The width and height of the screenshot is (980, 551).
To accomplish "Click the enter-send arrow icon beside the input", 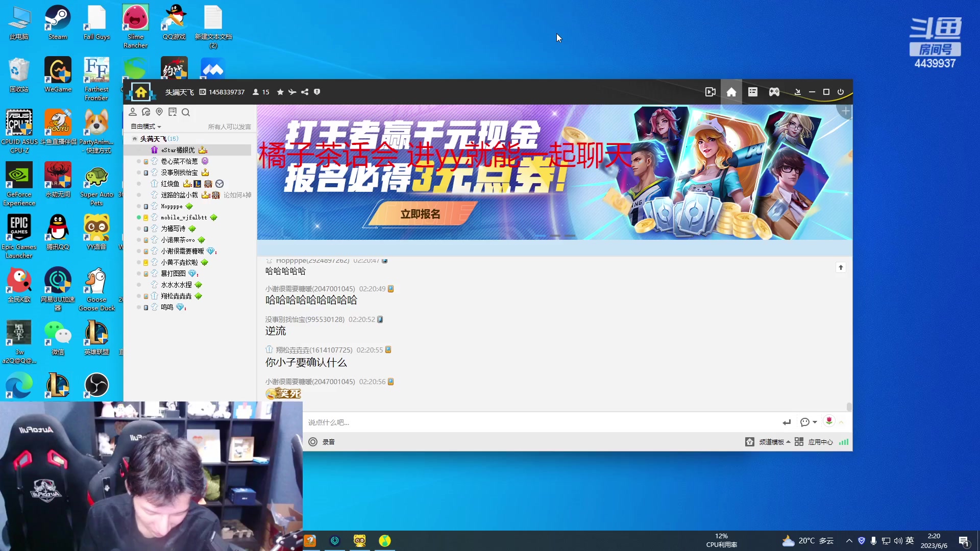I will pos(787,422).
